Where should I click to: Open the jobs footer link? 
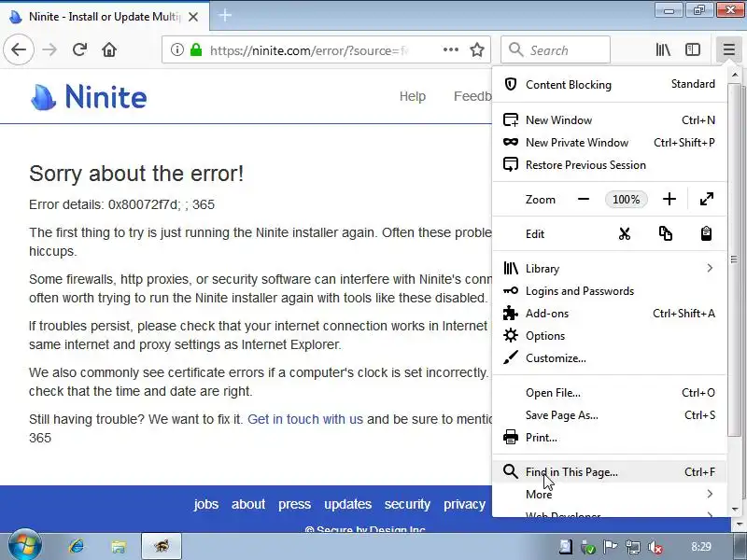click(205, 504)
